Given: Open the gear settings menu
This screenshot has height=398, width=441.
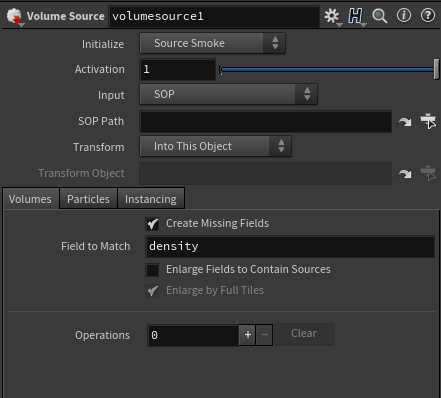Looking at the screenshot, I should 332,16.
